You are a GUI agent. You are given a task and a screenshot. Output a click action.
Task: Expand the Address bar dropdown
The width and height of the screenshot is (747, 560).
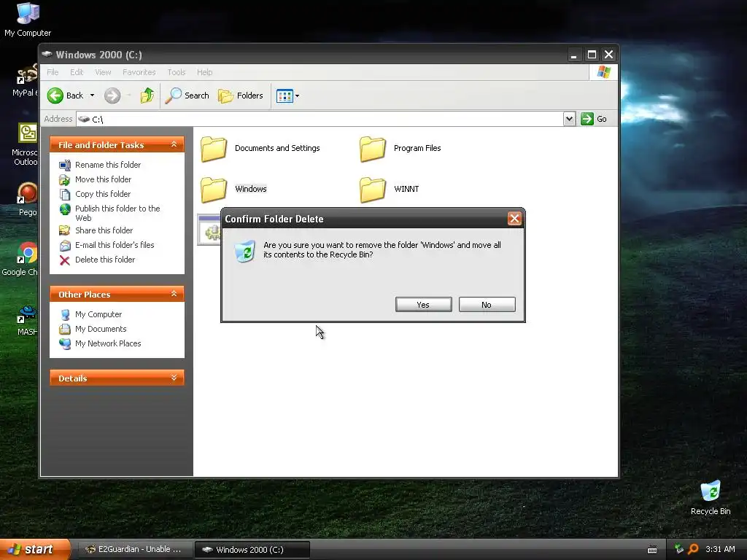tap(569, 119)
